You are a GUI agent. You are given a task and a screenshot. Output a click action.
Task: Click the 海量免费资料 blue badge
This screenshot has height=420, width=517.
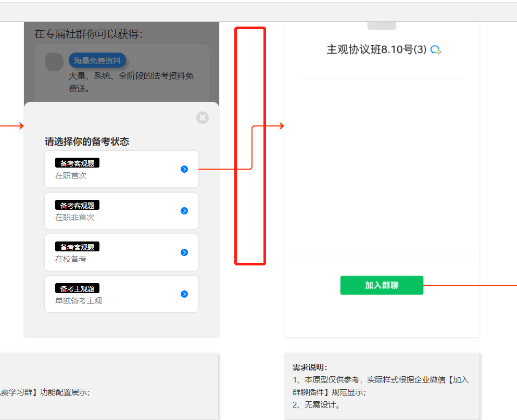pyautogui.click(x=97, y=60)
